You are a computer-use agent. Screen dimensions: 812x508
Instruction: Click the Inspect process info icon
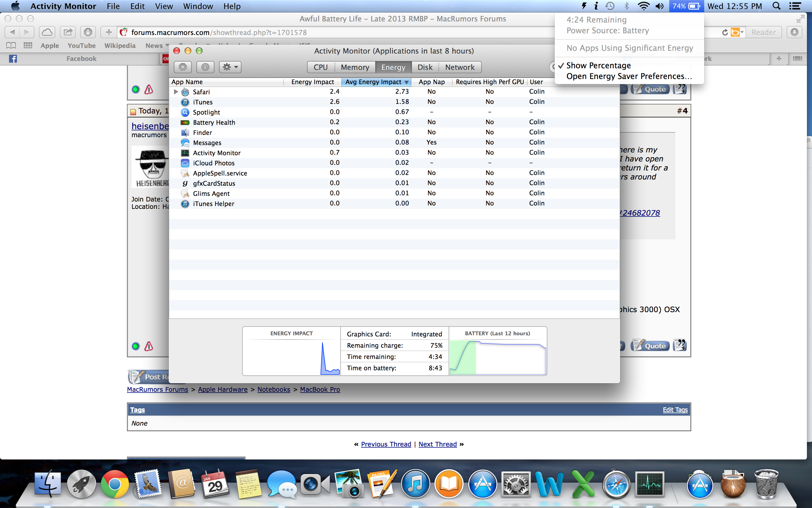(x=205, y=67)
